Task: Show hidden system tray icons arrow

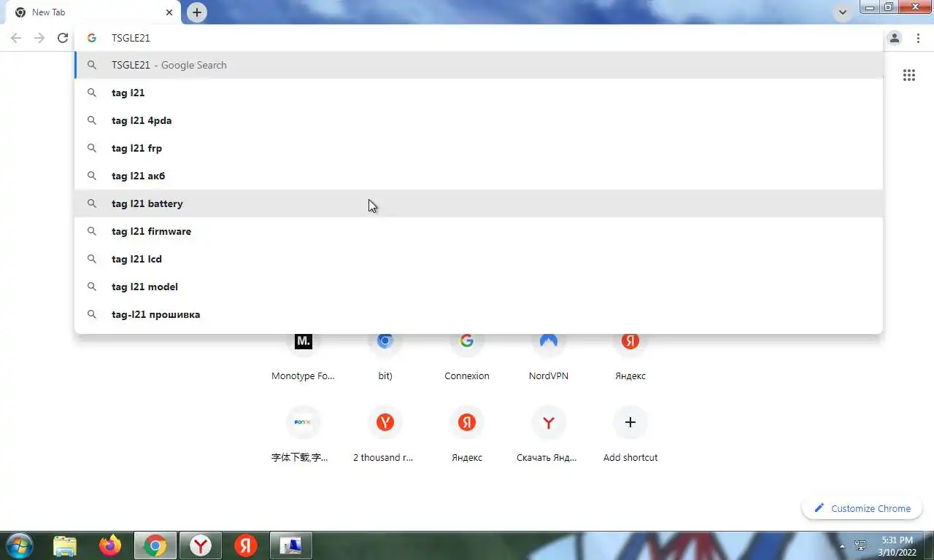Action: point(843,545)
